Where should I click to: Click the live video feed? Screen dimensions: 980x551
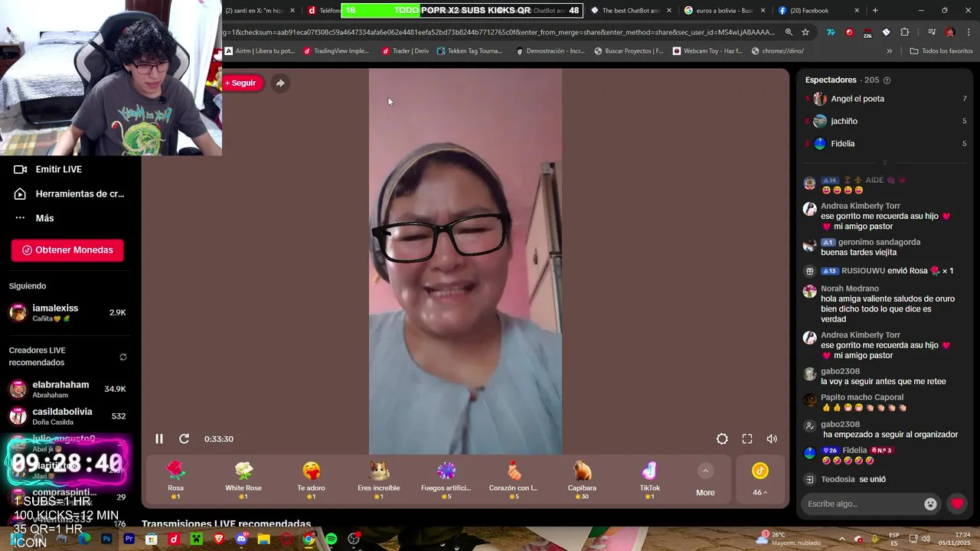point(465,262)
